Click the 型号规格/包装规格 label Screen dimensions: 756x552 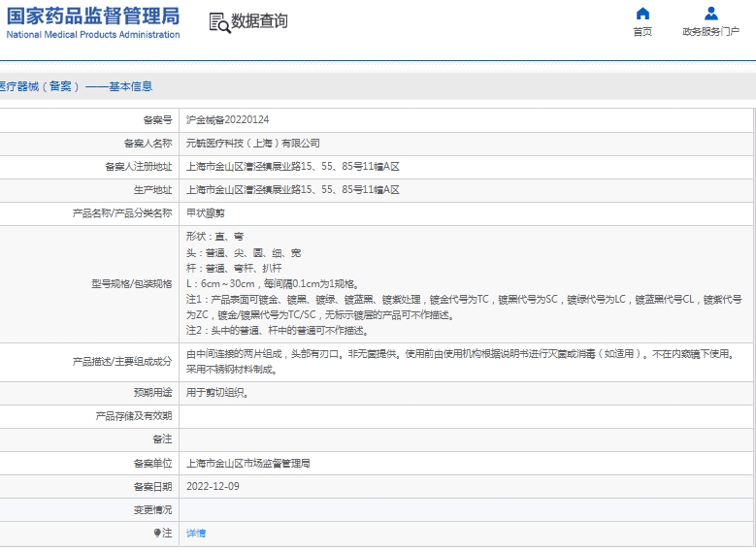point(132,283)
